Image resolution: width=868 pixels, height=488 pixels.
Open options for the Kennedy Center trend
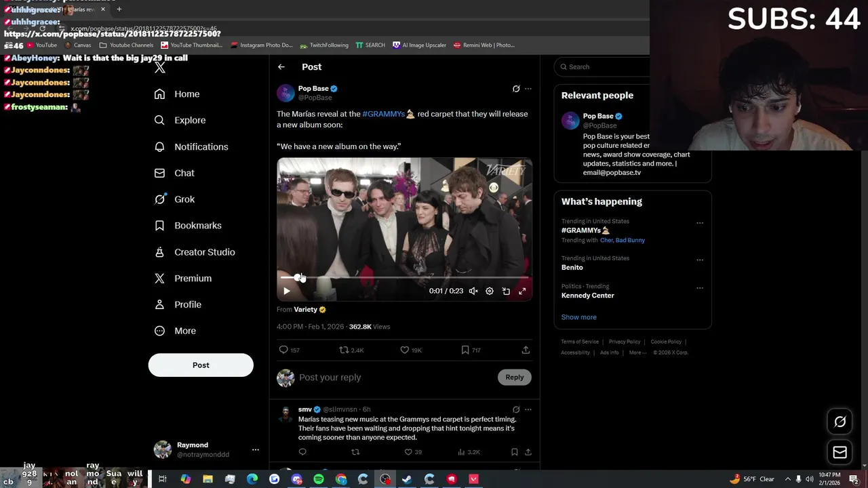point(700,288)
